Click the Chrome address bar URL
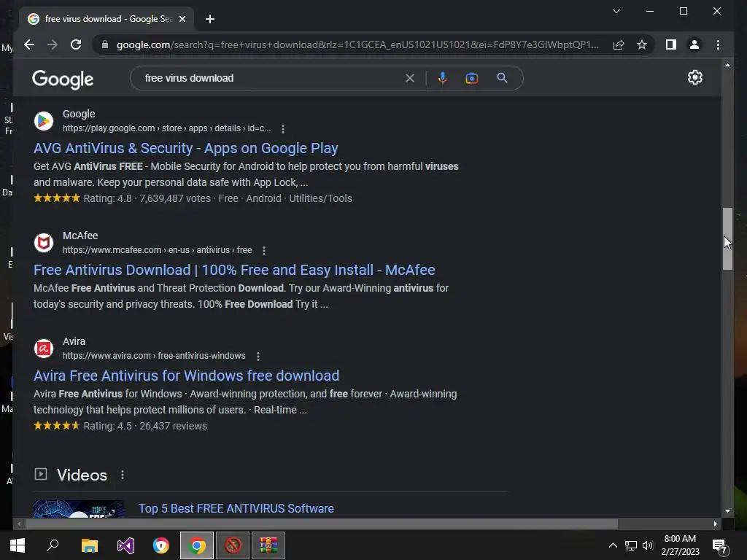 pyautogui.click(x=357, y=44)
